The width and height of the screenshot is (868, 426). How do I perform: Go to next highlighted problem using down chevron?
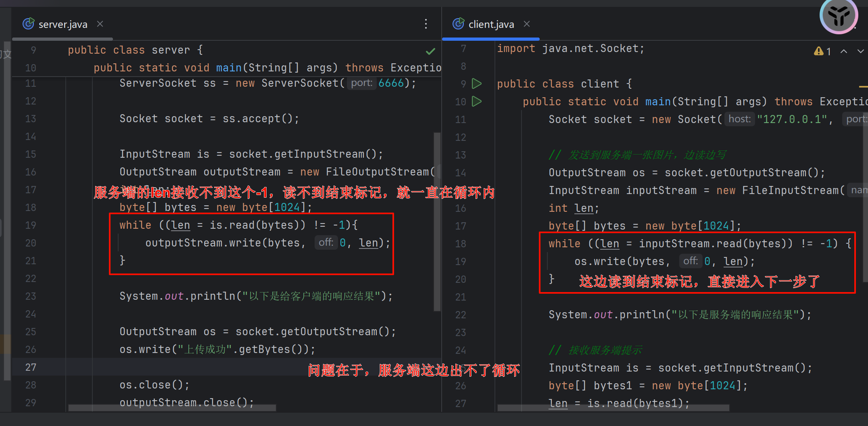point(861,51)
